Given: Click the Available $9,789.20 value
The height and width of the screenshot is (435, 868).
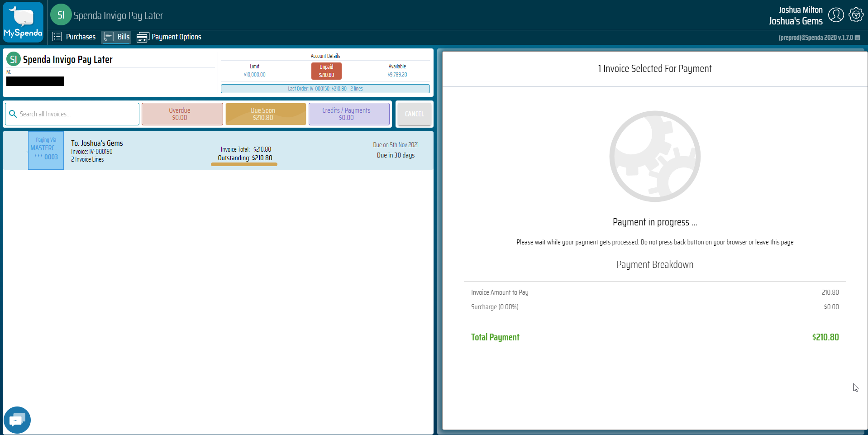Looking at the screenshot, I should pos(397,75).
